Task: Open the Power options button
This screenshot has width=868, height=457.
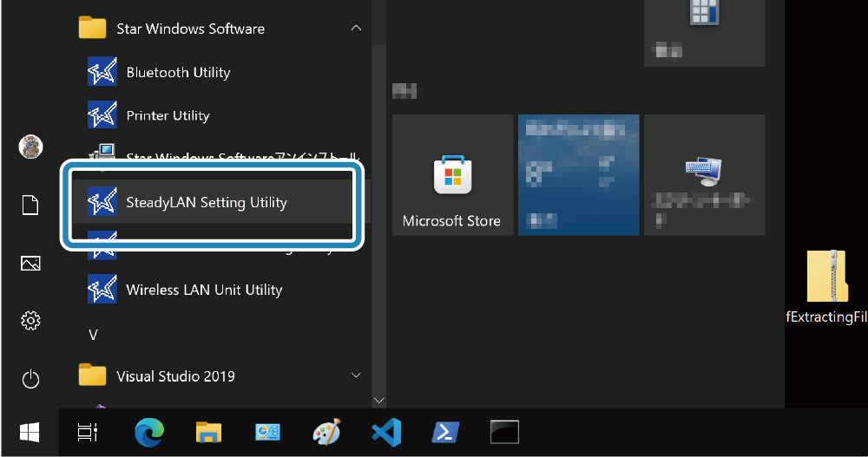Action: click(x=30, y=379)
